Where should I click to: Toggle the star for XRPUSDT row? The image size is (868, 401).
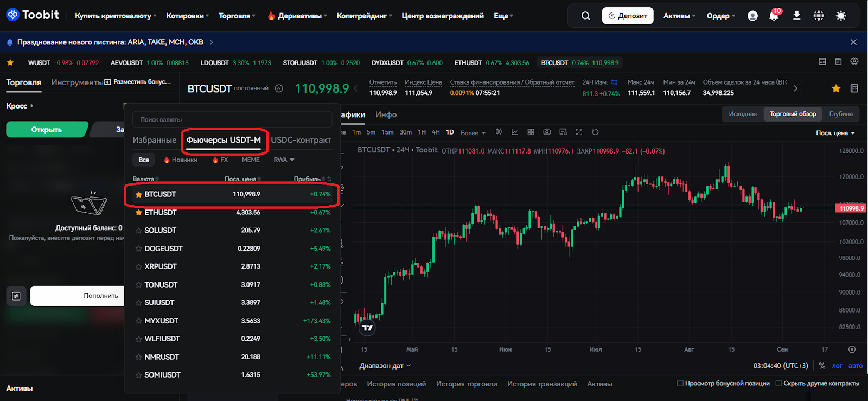(138, 266)
